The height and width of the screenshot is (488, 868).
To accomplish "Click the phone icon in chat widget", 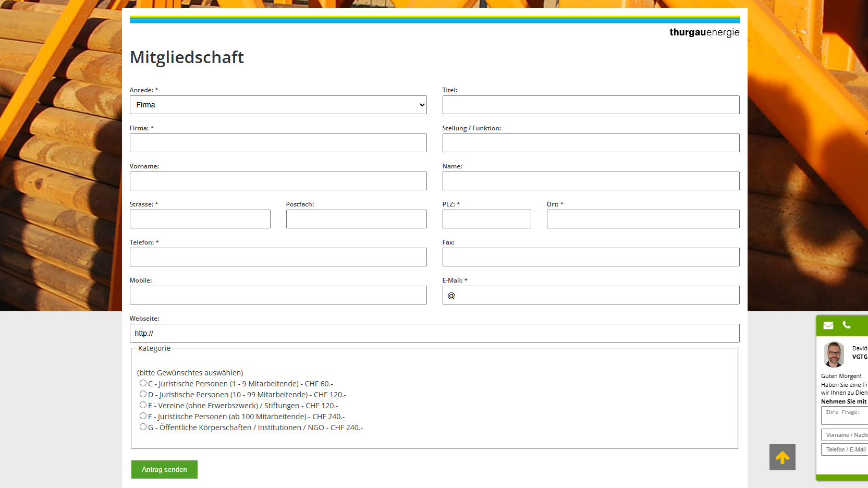I will (847, 325).
